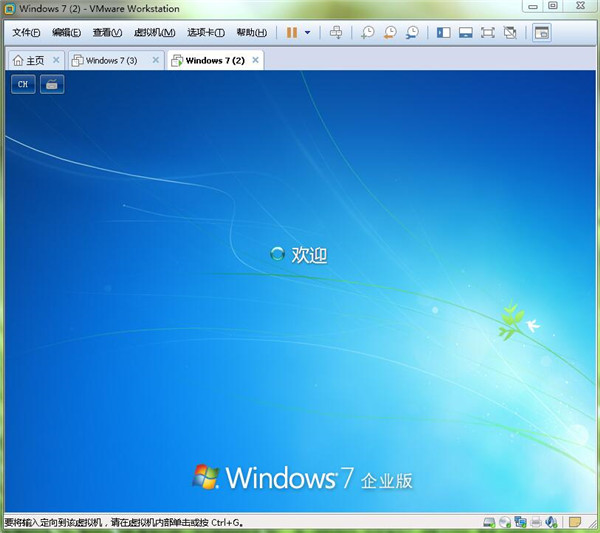Revert the virtual machine to its snapshot

tap(390, 33)
